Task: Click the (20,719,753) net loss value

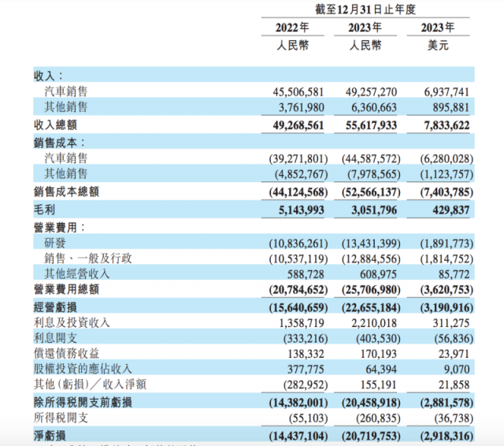Action: point(365,434)
